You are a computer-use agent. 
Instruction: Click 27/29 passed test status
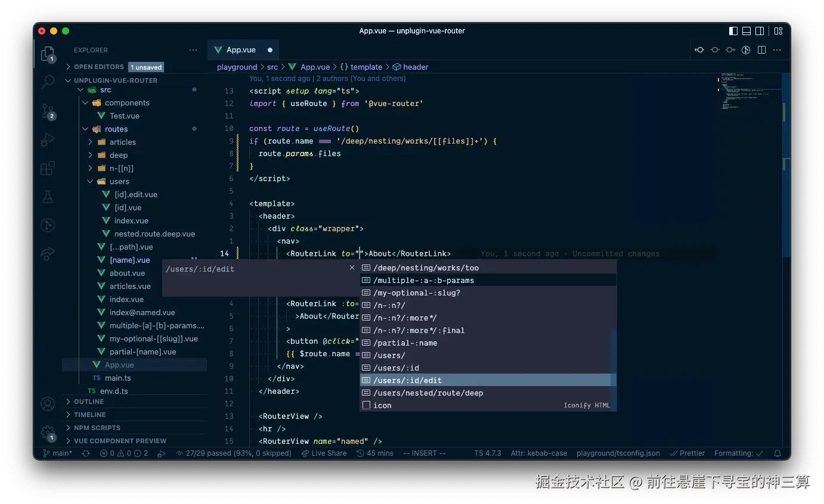pos(234,453)
